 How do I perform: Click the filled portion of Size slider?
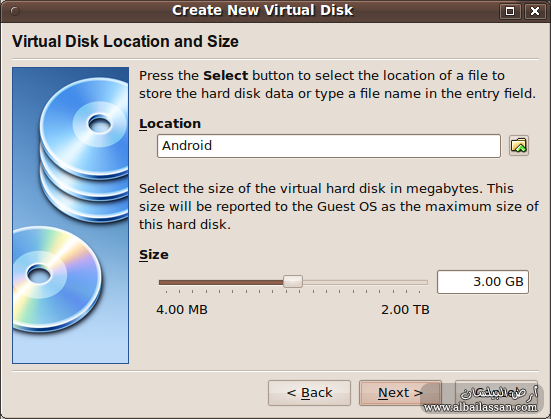pyautogui.click(x=221, y=282)
